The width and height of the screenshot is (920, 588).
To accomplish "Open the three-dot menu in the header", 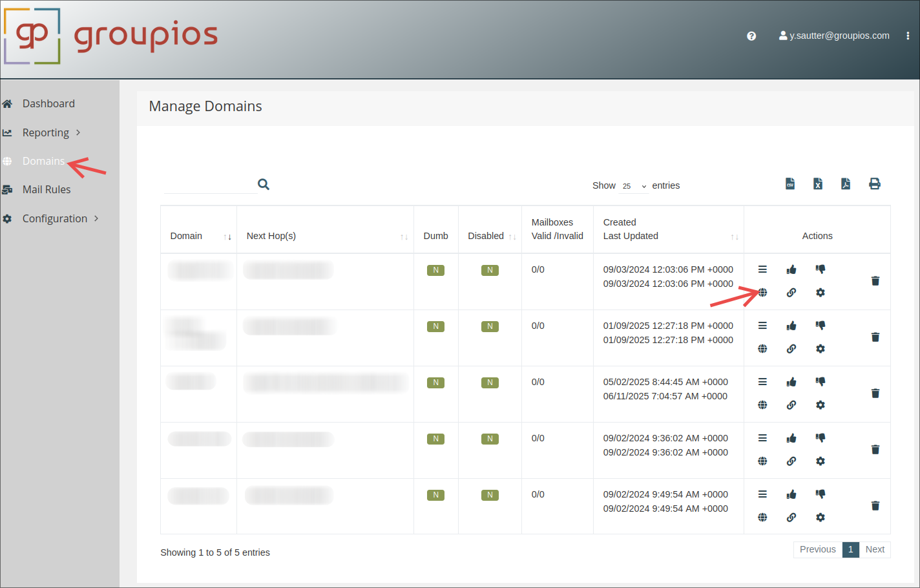I will pos(907,36).
